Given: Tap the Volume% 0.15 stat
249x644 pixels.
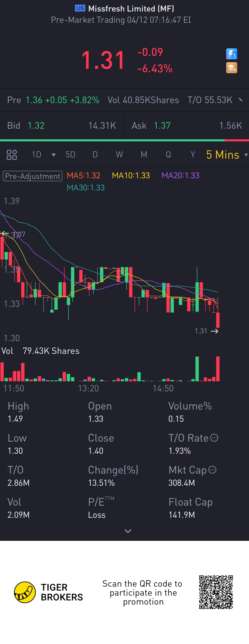Looking at the screenshot, I should click(190, 412).
